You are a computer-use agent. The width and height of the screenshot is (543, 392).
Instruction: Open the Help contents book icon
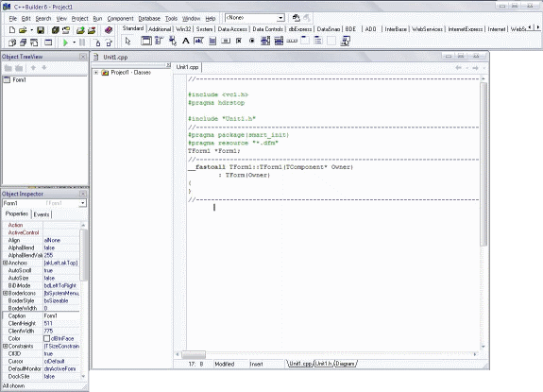pyautogui.click(x=109, y=30)
